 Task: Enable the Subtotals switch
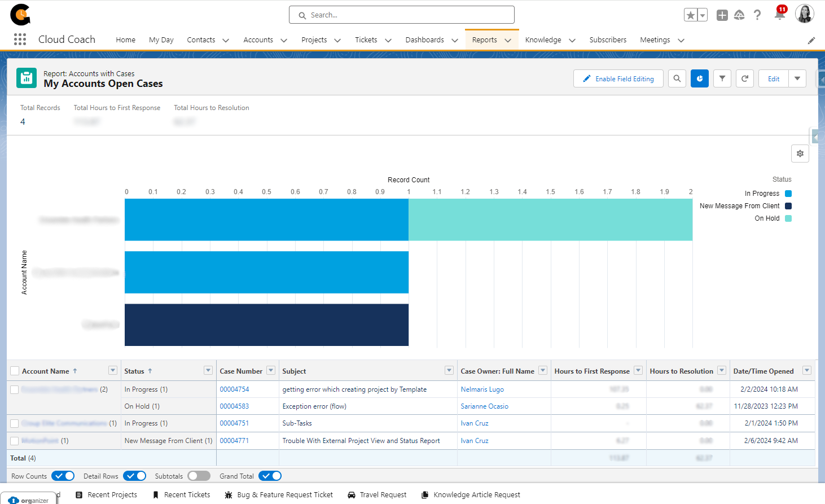click(199, 476)
